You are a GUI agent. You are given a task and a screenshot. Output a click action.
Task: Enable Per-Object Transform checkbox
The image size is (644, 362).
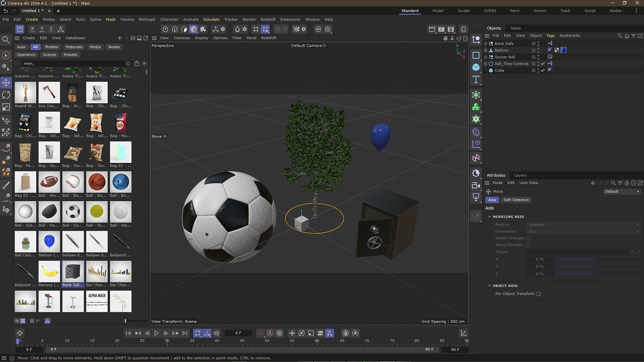[538, 294]
